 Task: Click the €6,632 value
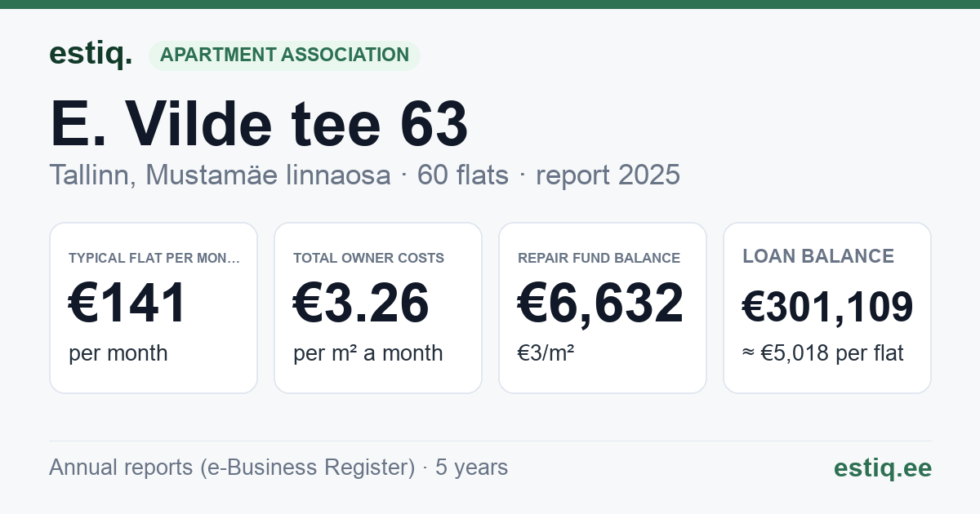(600, 304)
